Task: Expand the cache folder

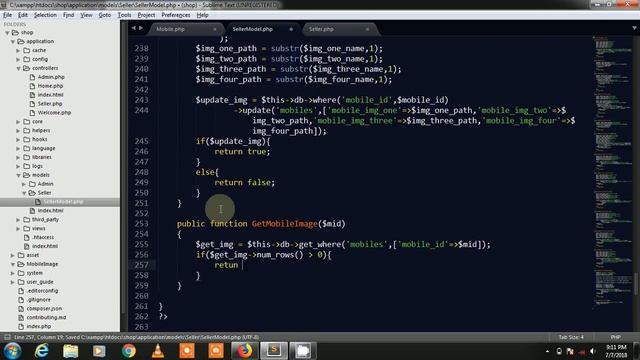Action: tap(18, 51)
